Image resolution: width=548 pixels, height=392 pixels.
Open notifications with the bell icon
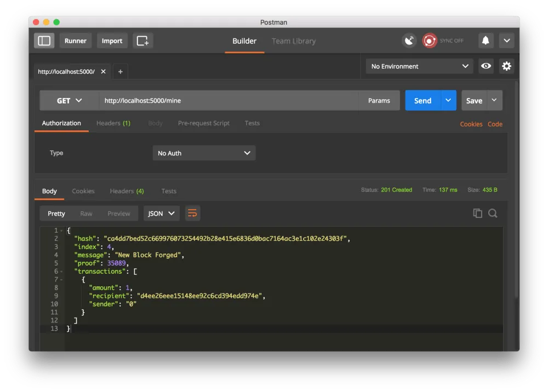tap(484, 40)
